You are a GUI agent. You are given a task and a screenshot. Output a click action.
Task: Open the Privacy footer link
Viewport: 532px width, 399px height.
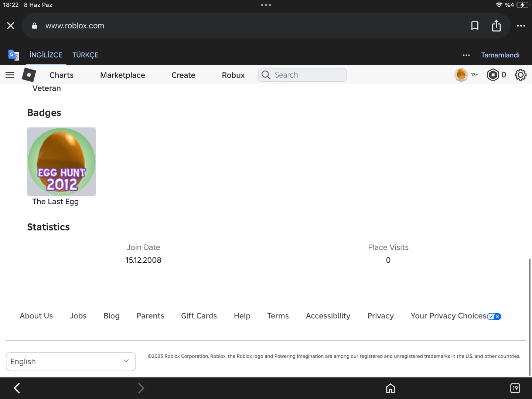coord(381,316)
